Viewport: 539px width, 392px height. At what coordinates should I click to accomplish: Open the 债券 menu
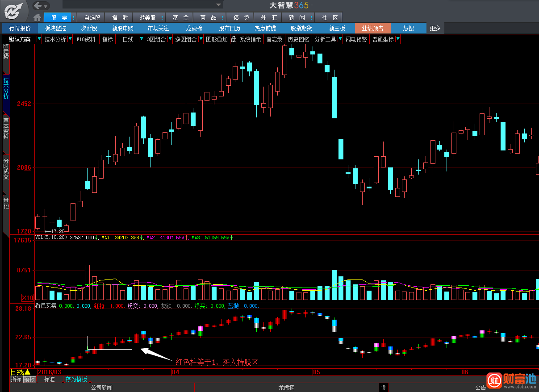241,17
